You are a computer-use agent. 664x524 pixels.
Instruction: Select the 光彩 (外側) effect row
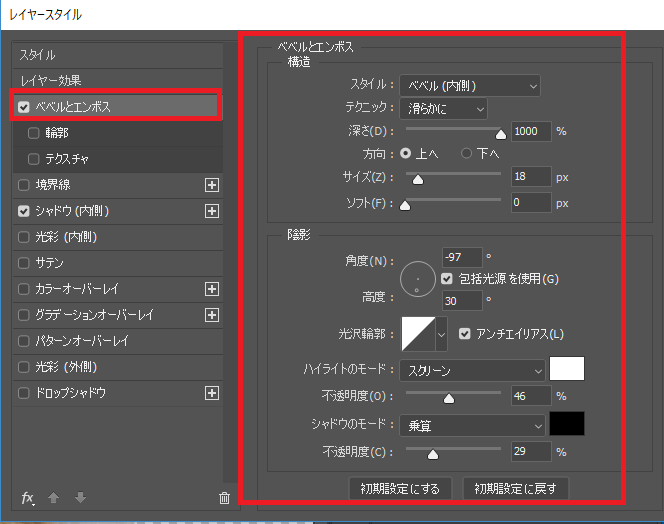coord(118,367)
